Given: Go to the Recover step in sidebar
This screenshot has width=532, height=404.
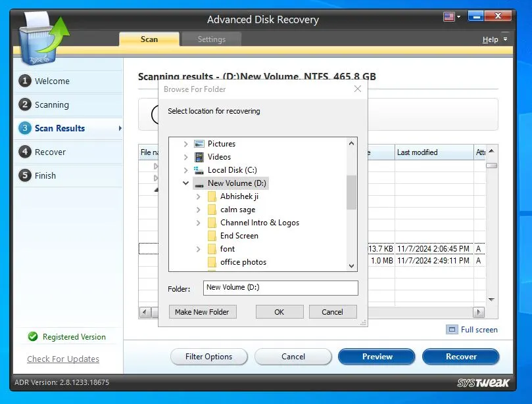Looking at the screenshot, I should [x=50, y=152].
